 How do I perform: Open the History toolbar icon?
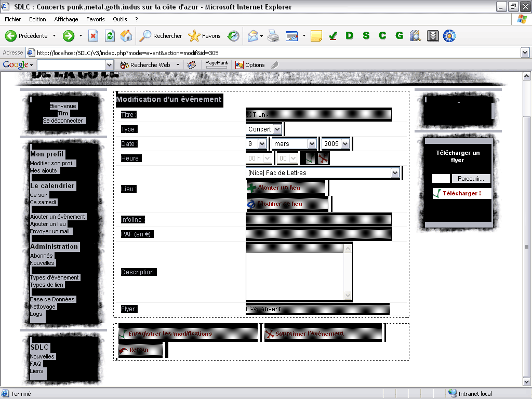pyautogui.click(x=234, y=36)
